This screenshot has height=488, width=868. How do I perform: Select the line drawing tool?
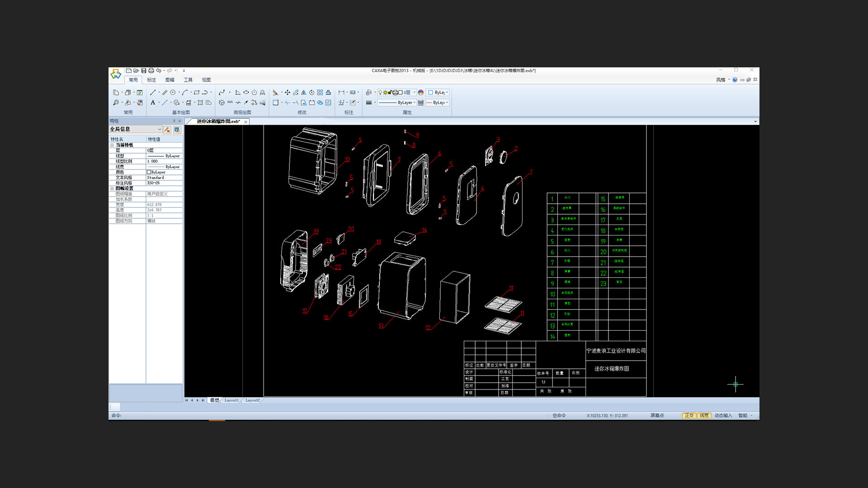tap(153, 92)
